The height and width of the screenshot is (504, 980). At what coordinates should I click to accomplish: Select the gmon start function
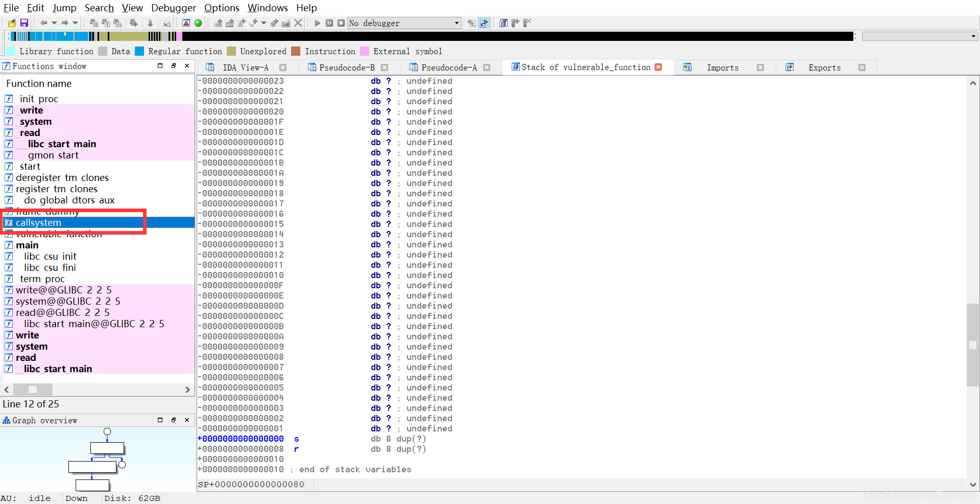[x=99, y=155]
